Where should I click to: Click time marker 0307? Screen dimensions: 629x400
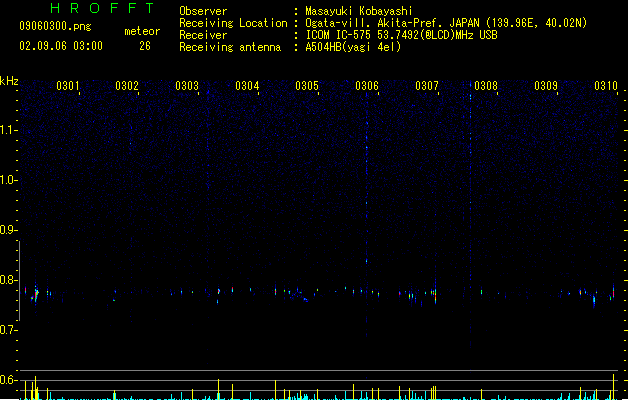(427, 86)
